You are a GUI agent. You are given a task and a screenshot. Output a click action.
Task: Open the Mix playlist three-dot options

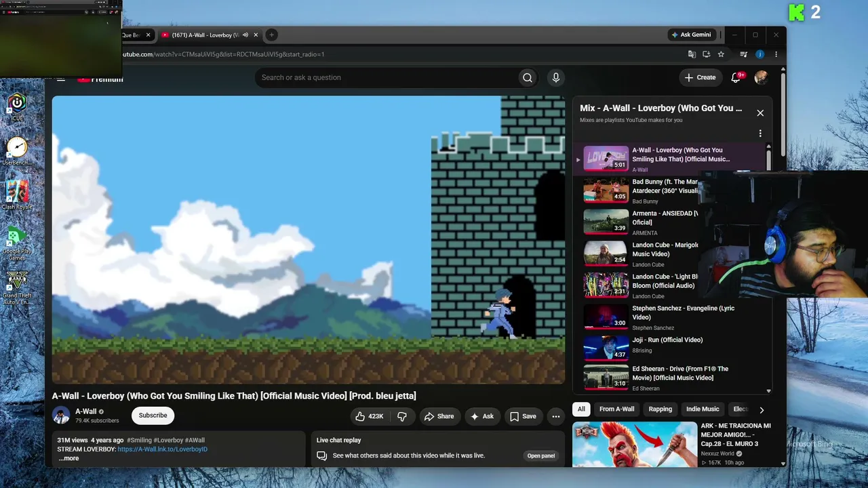[x=760, y=134]
